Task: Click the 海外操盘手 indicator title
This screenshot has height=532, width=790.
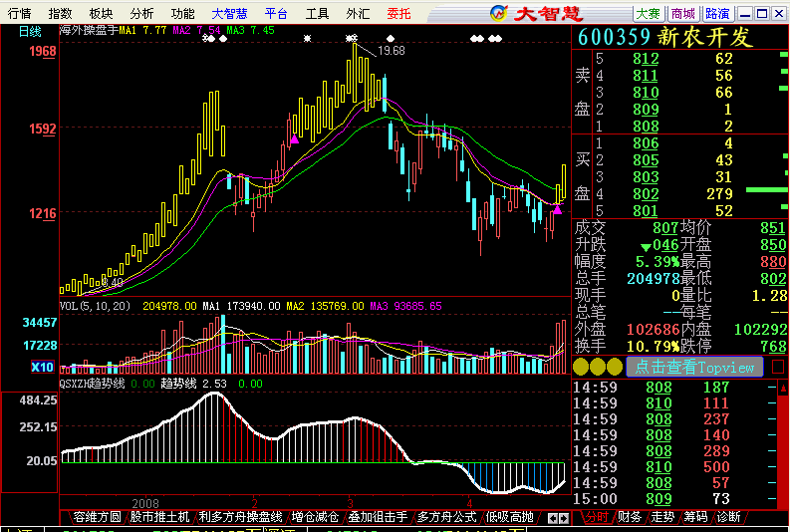Action: pos(90,30)
